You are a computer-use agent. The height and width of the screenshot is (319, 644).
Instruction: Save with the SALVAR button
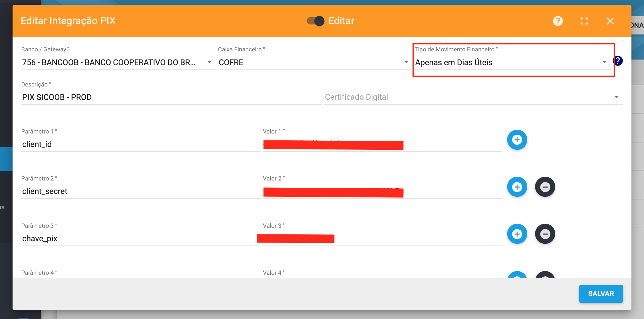pyautogui.click(x=601, y=294)
